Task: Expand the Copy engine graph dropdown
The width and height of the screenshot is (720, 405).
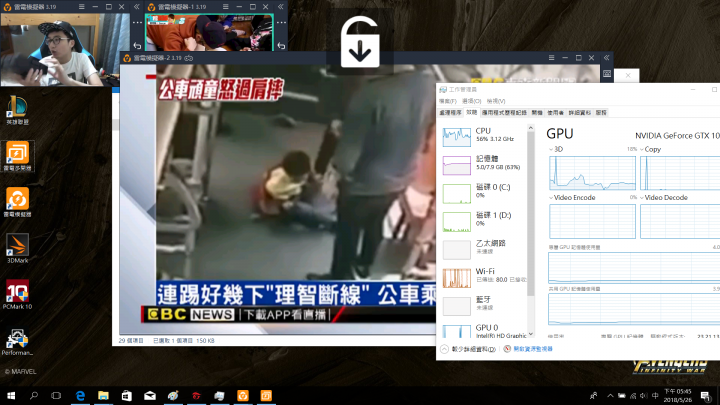Action: coord(642,149)
